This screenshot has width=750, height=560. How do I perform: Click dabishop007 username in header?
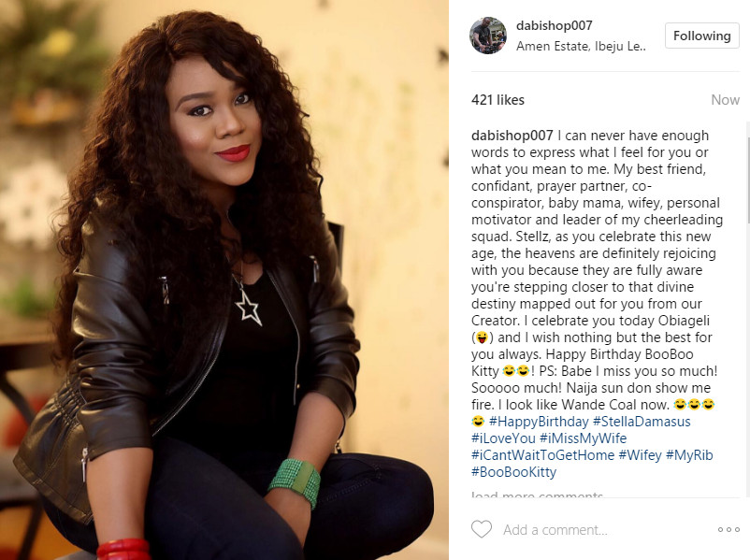click(554, 25)
